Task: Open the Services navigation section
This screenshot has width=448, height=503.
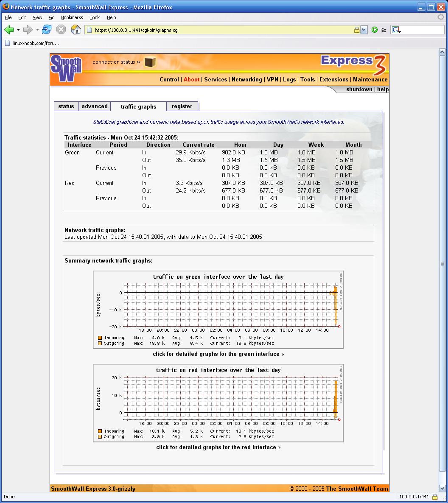Action: pos(216,80)
